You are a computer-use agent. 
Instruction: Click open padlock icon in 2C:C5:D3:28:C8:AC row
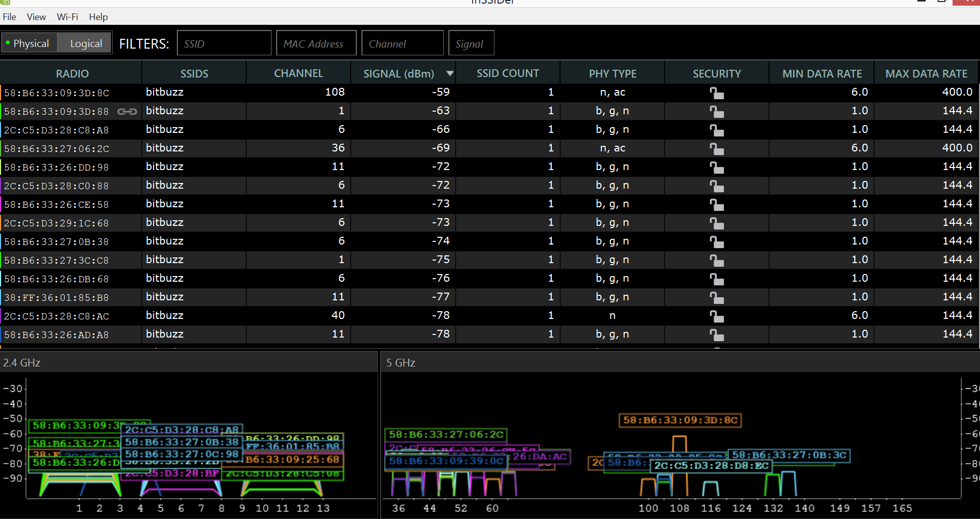(x=716, y=316)
